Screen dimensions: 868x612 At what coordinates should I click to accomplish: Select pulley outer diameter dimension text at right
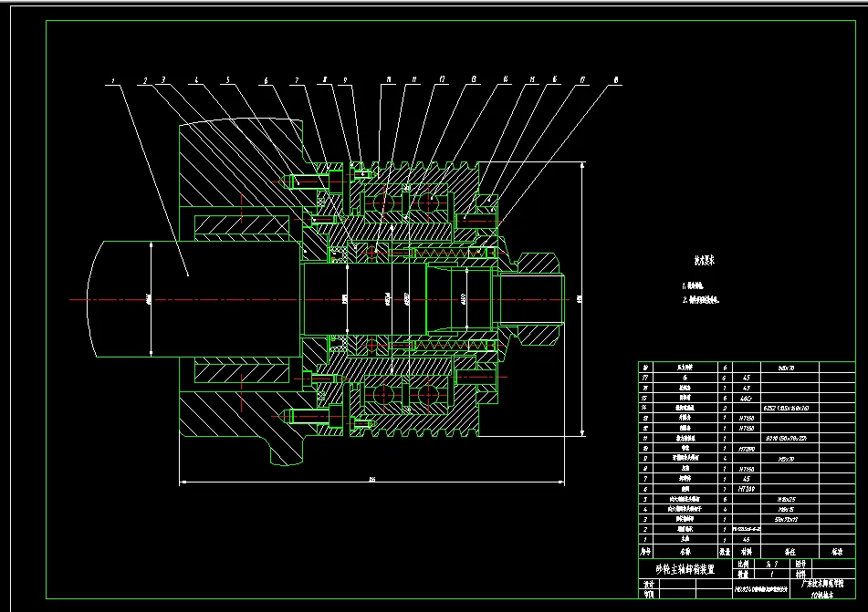click(580, 299)
